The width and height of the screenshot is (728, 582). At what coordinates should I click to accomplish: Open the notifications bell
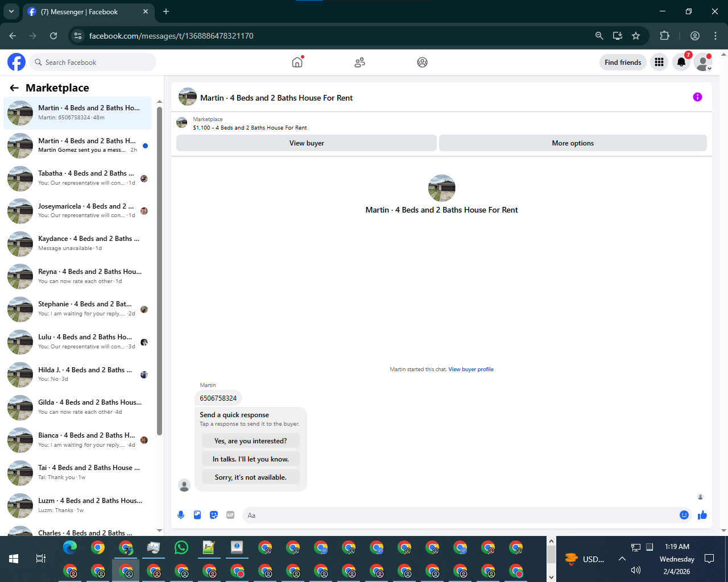click(681, 63)
